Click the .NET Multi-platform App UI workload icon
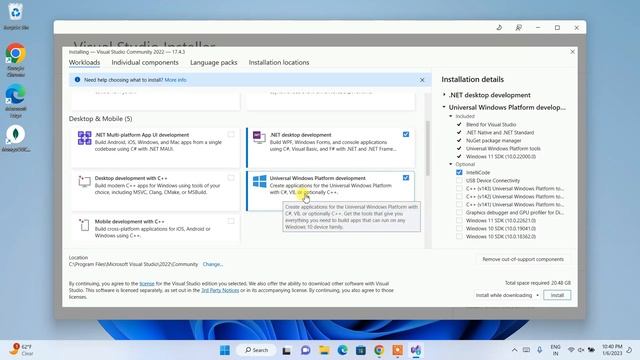The height and width of the screenshot is (360, 640). click(x=84, y=138)
